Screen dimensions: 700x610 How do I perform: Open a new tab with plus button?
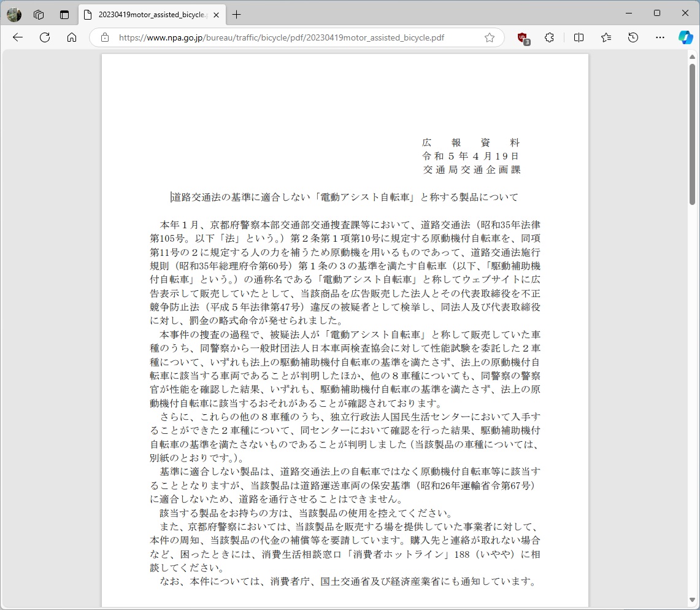pos(237,15)
